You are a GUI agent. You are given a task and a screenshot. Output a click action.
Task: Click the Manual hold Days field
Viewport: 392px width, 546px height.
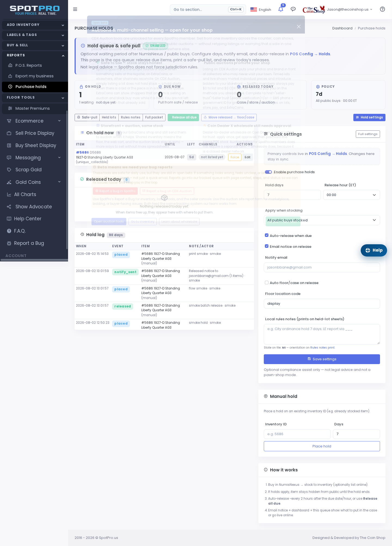point(356,434)
